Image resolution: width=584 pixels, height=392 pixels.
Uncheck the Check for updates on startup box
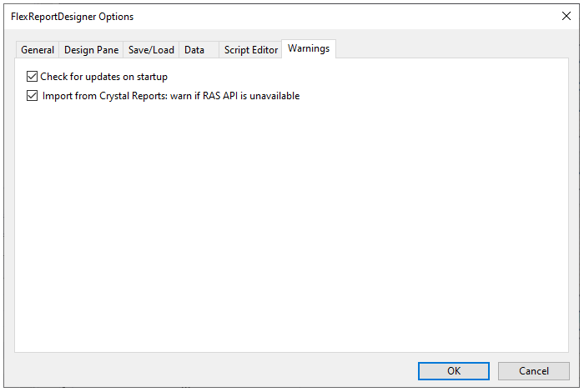33,77
